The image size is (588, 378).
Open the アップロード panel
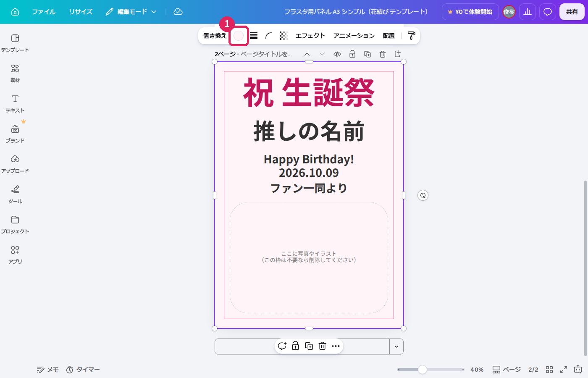[x=15, y=164]
